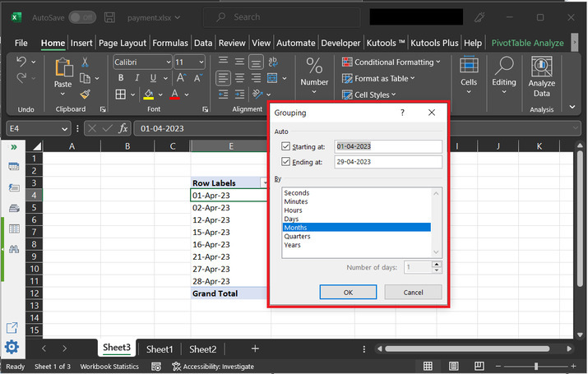Screen dimensions: 588x374
Task: Switch to the Insert tab
Action: point(81,43)
